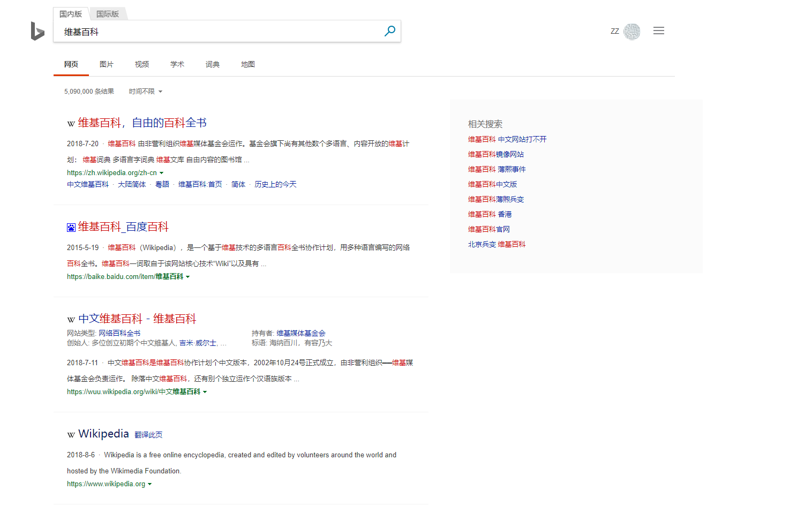Click the 'w' icon beside the Wikipedia result
Image resolution: width=812 pixels, height=513 pixels.
[71, 434]
